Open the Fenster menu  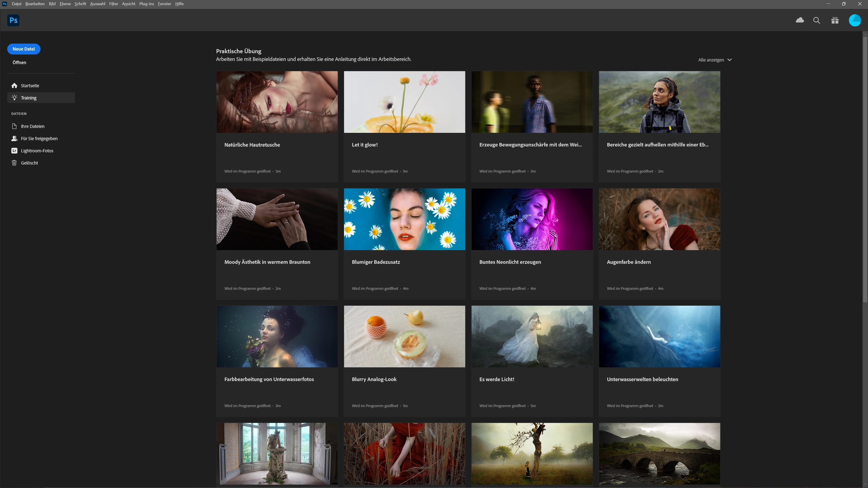tap(164, 4)
